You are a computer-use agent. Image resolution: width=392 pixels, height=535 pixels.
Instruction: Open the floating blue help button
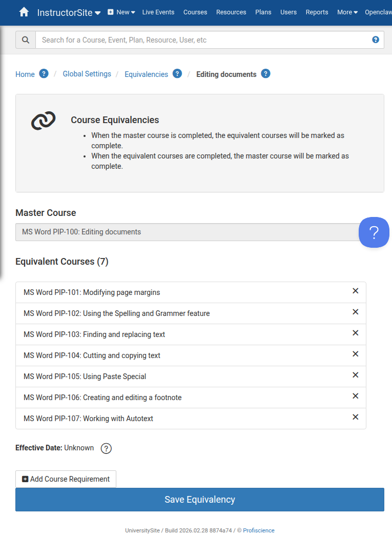[x=374, y=232]
